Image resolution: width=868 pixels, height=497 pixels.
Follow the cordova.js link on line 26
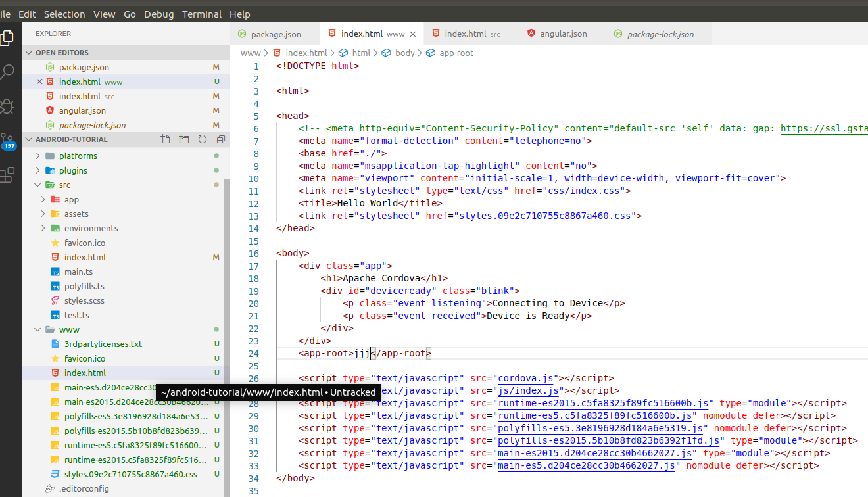525,378
